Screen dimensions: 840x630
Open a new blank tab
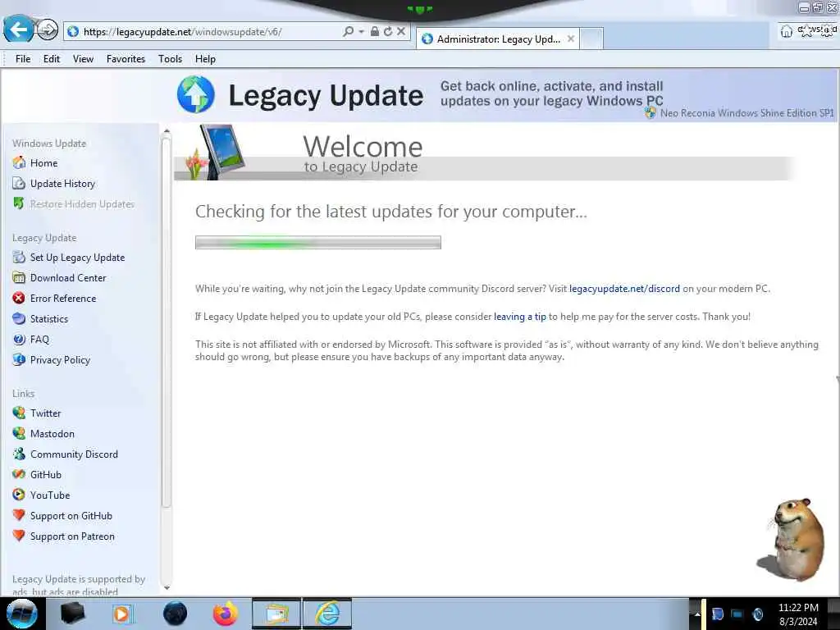point(591,39)
